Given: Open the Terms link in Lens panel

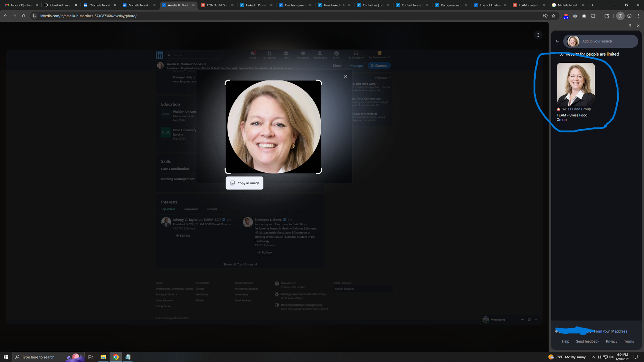Looking at the screenshot, I should 629,341.
